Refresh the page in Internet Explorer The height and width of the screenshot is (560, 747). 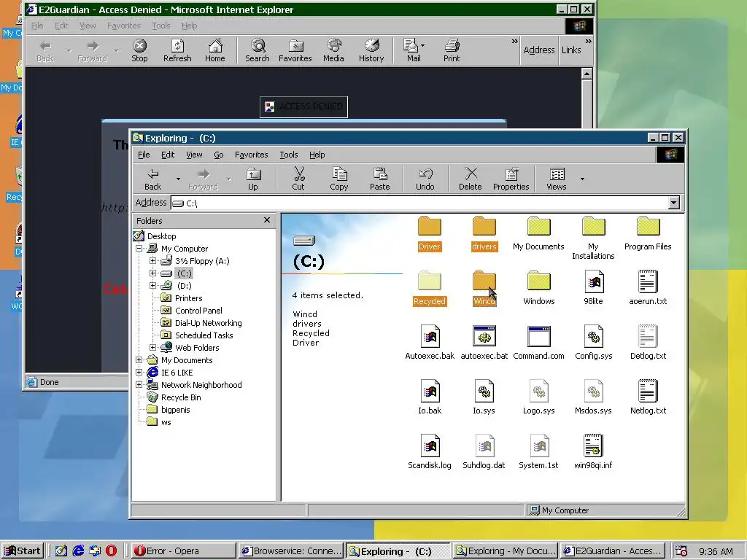tap(177, 50)
